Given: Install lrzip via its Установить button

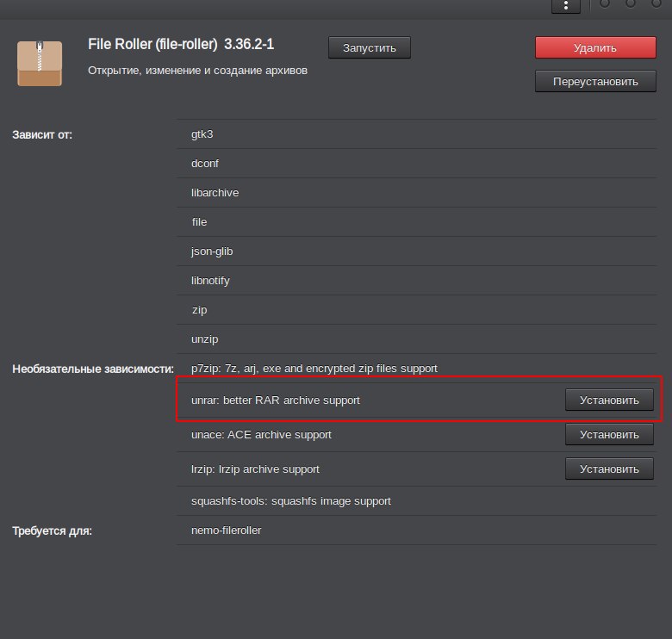Looking at the screenshot, I should tap(609, 469).
